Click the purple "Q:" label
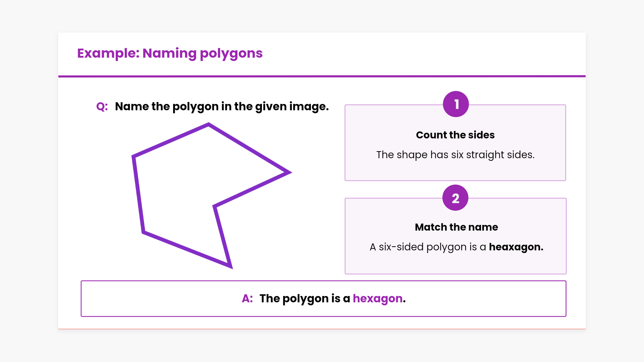Screen dimensions: 644x362 [x=102, y=107]
